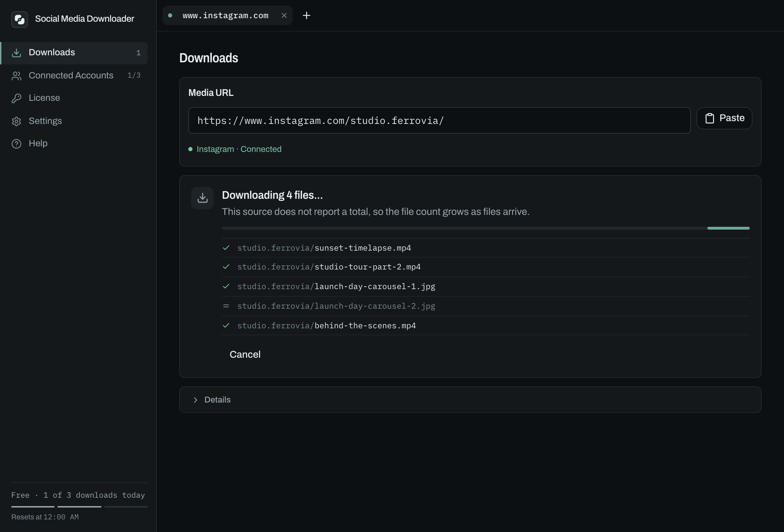This screenshot has height=532, width=784.
Task: Click the Details label
Action: (217, 400)
